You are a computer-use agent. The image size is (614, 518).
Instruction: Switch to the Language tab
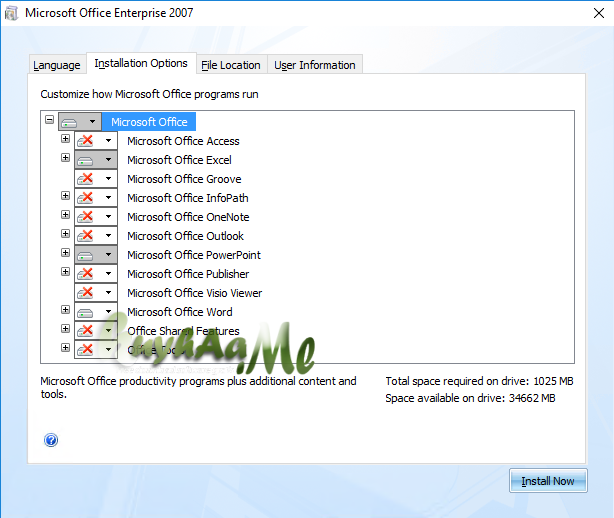pos(57,65)
